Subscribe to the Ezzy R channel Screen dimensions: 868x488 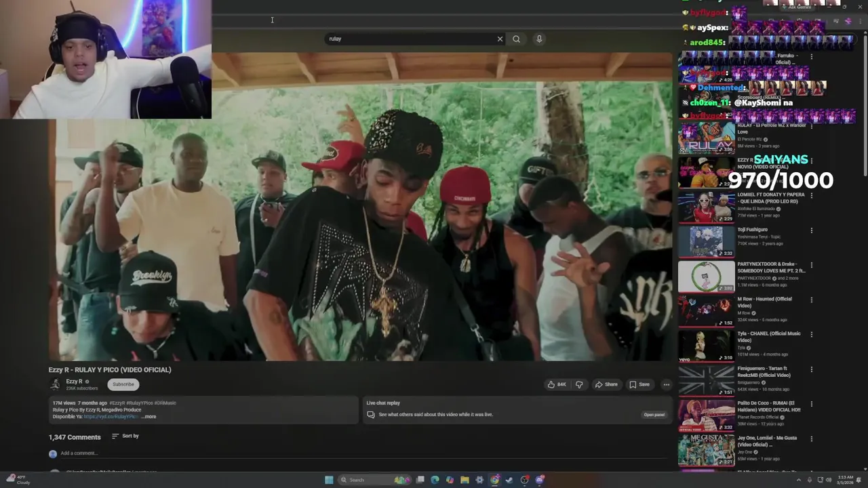[x=123, y=384]
